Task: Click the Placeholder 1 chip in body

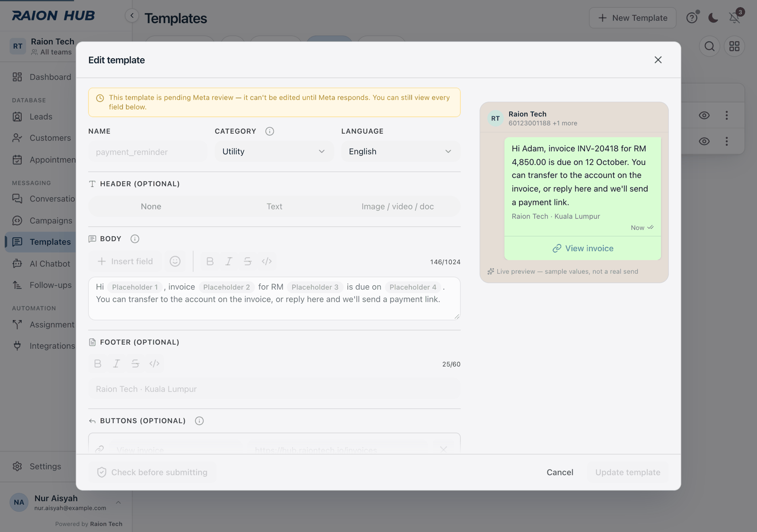Action: pos(135,287)
